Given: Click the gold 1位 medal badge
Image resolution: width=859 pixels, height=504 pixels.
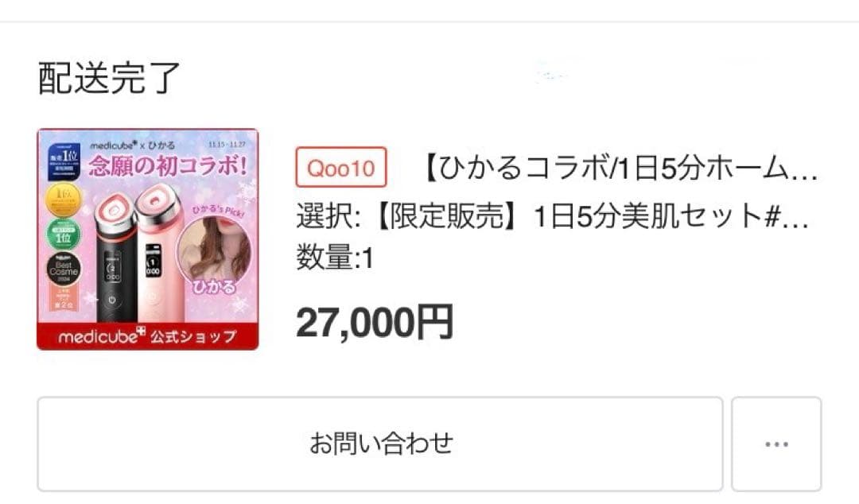Looking at the screenshot, I should coord(63,199).
